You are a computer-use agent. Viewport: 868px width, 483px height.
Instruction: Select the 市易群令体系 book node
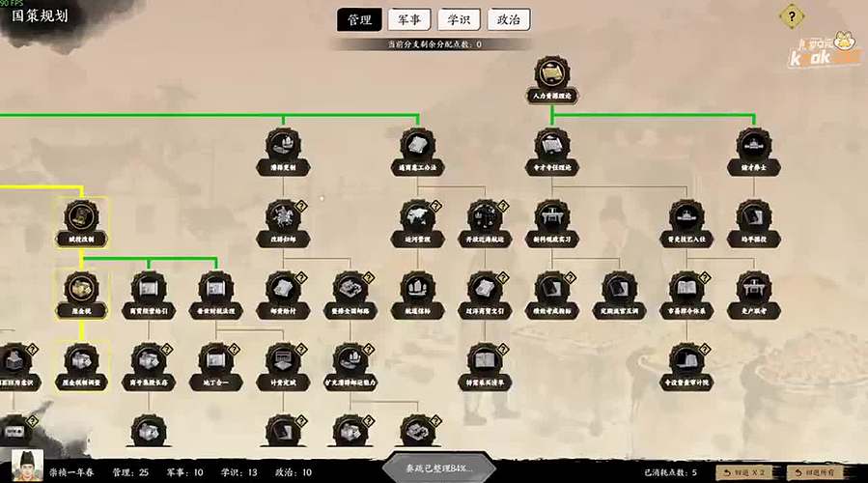(x=686, y=295)
